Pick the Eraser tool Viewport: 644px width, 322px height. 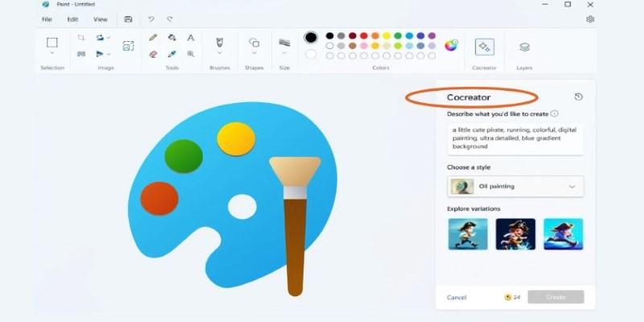153,54
